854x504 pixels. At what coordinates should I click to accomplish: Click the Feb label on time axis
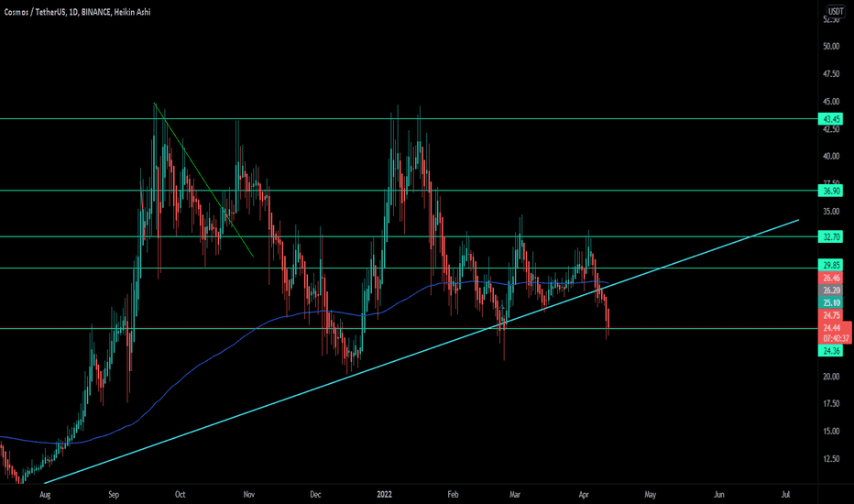453,495
